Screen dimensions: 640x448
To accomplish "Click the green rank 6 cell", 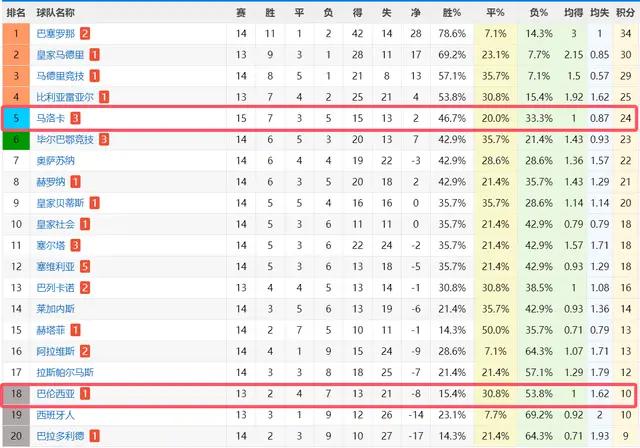I will click(16, 140).
